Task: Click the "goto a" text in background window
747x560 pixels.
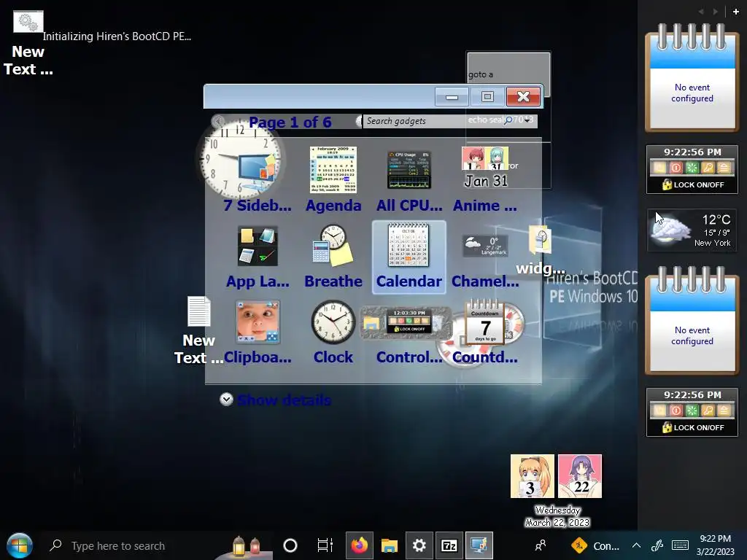Action: click(x=481, y=74)
